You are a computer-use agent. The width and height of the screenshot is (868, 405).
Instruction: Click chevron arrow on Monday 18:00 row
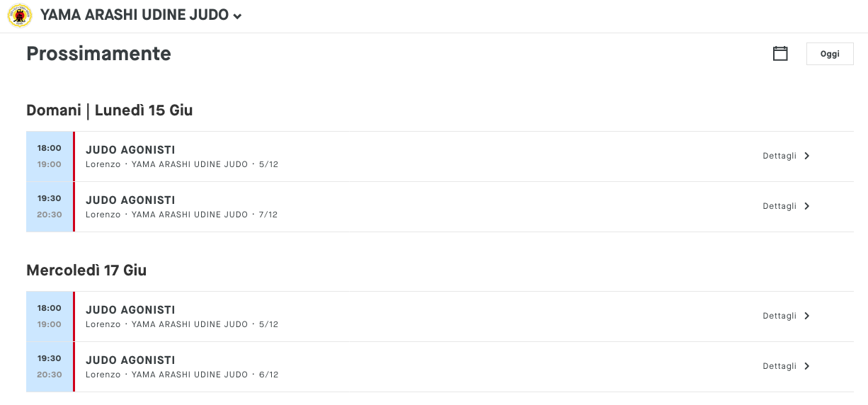tap(807, 156)
